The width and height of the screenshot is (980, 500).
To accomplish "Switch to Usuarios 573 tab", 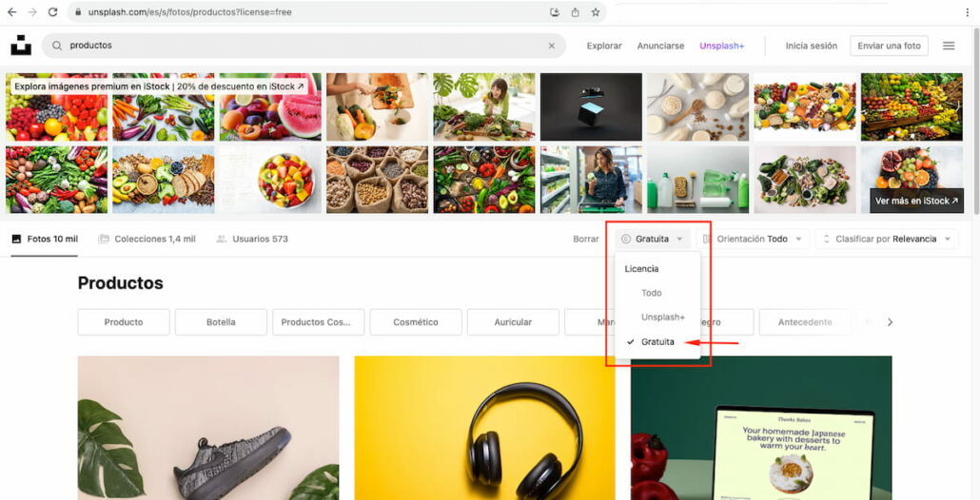I will 252,240.
